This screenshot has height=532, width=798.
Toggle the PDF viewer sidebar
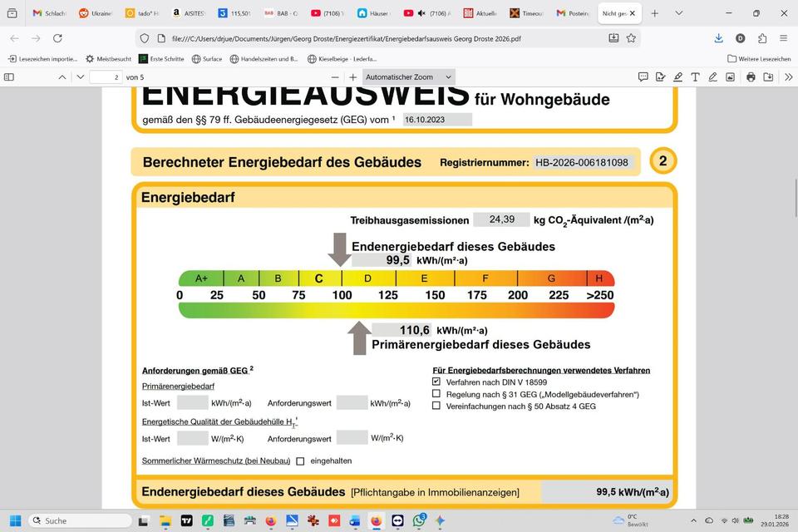[x=9, y=76]
